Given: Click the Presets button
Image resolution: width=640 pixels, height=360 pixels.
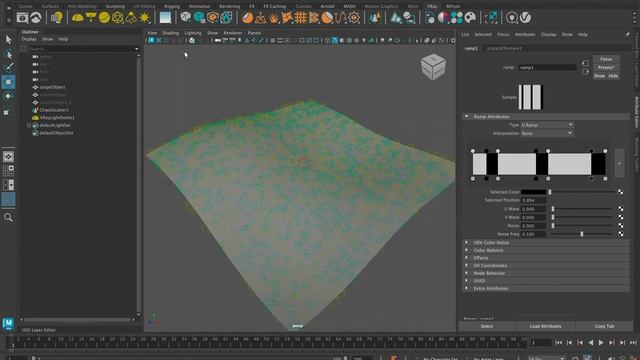Looking at the screenshot, I should click(606, 67).
